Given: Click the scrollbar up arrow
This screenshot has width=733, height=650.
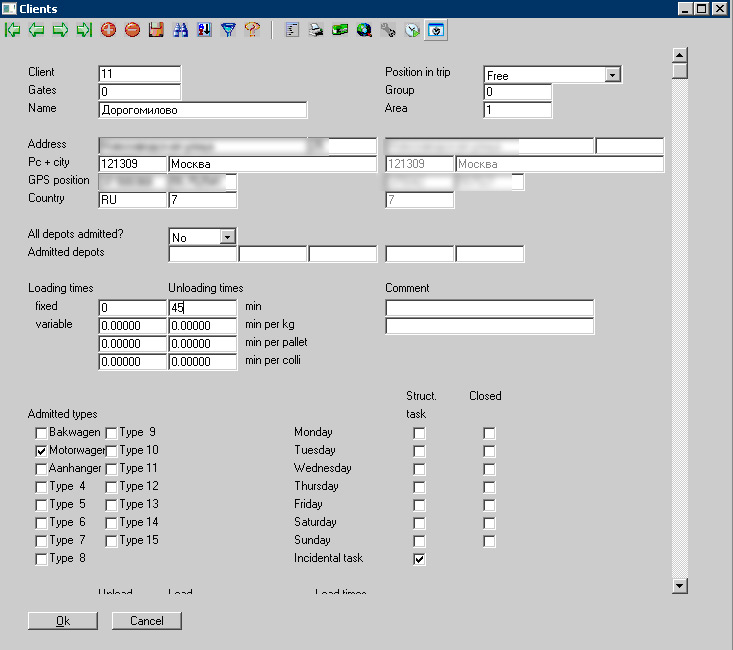Looking at the screenshot, I should 679,55.
